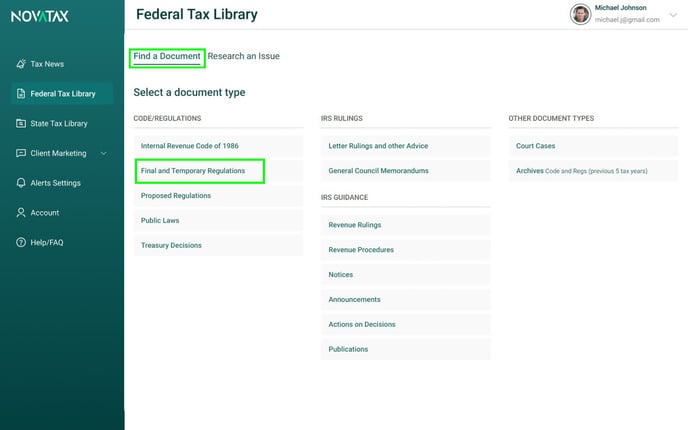Expand the Client Marketing submenu chevron

click(x=104, y=153)
